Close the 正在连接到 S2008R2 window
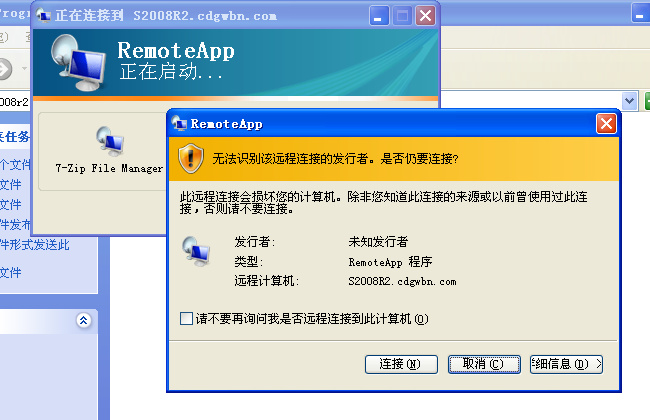 pyautogui.click(x=425, y=16)
